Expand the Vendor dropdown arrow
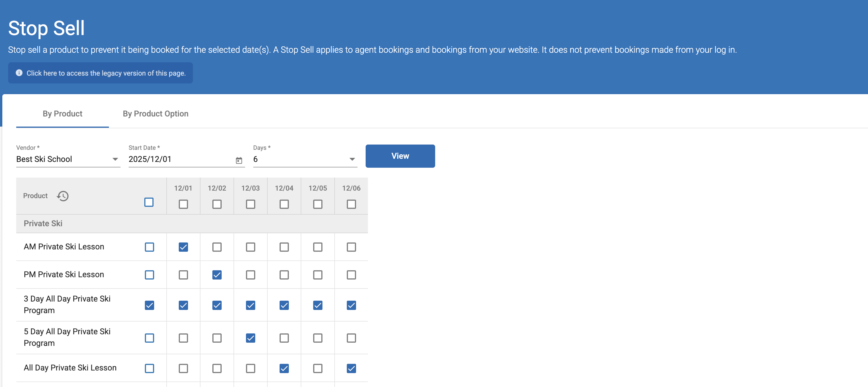The height and width of the screenshot is (387, 868). 115,159
